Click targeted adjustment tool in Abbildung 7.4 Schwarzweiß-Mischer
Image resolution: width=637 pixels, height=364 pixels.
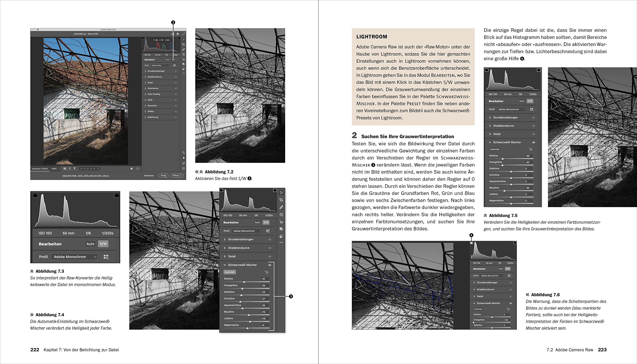[x=266, y=272]
